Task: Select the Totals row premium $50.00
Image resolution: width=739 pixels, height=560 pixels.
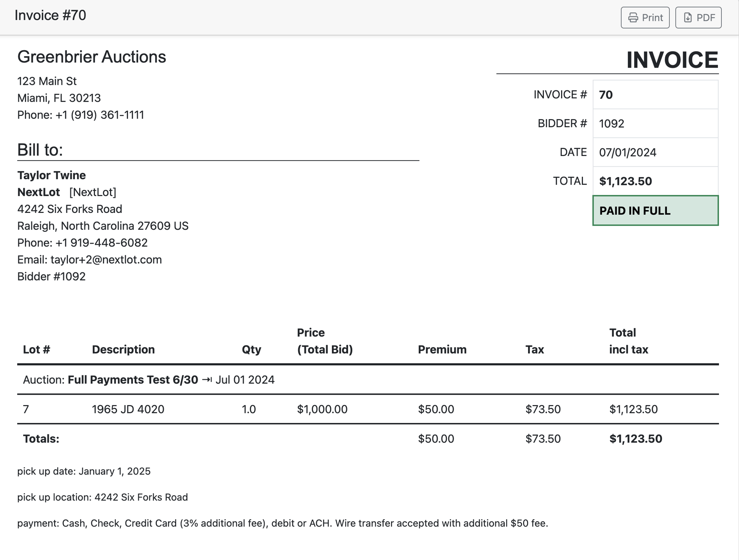Action: [x=435, y=438]
